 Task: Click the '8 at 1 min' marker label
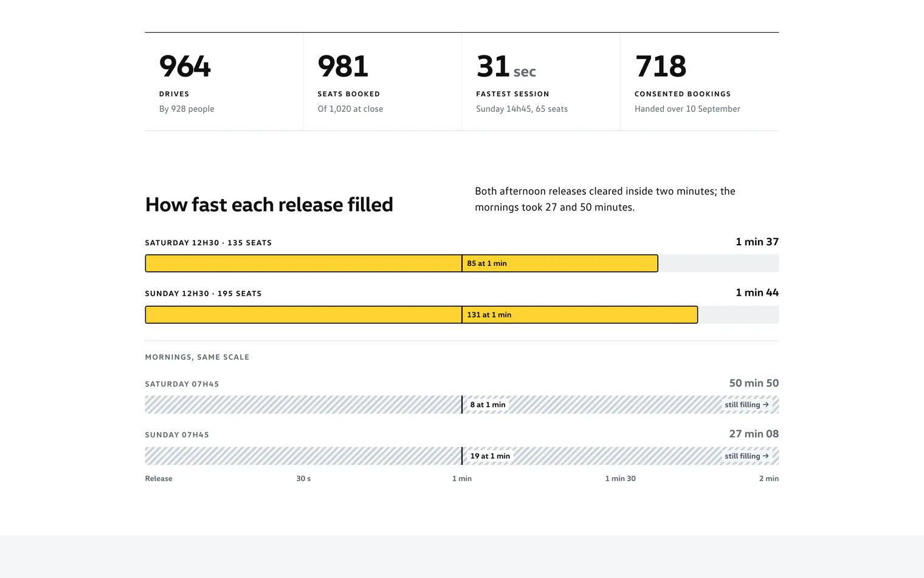[488, 405]
